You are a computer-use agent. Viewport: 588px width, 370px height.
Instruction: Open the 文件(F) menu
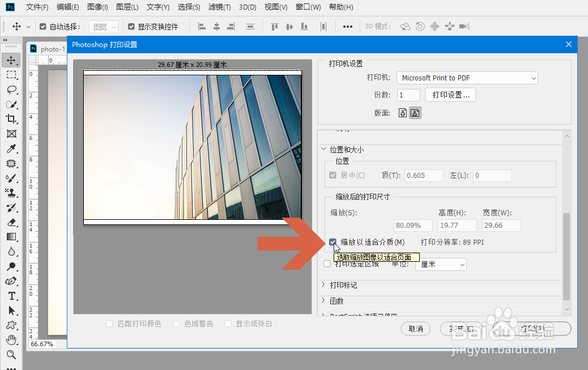point(37,7)
